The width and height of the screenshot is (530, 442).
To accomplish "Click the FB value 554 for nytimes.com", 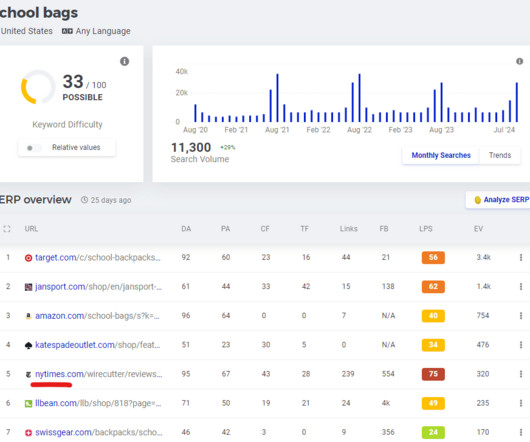I will 388,374.
